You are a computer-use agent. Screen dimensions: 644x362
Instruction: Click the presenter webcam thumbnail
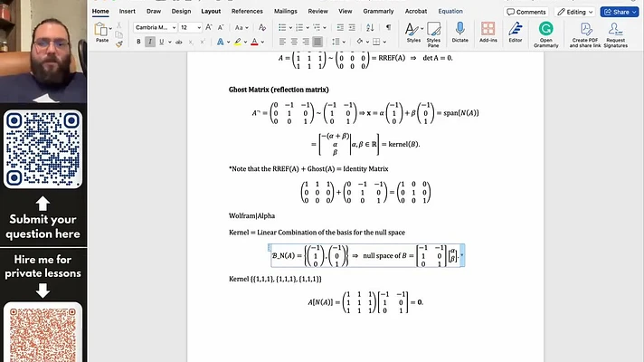pyautogui.click(x=43, y=52)
